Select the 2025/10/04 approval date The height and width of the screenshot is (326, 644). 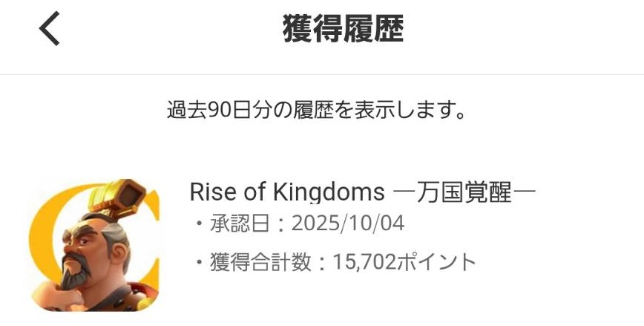pos(348,224)
